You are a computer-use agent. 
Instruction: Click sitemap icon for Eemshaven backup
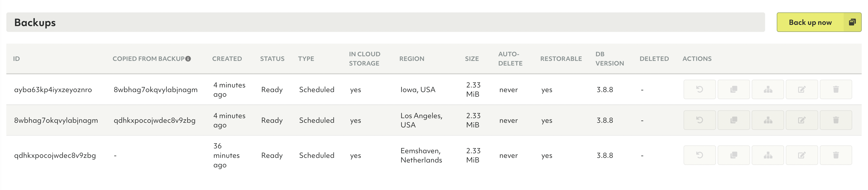[x=768, y=155]
